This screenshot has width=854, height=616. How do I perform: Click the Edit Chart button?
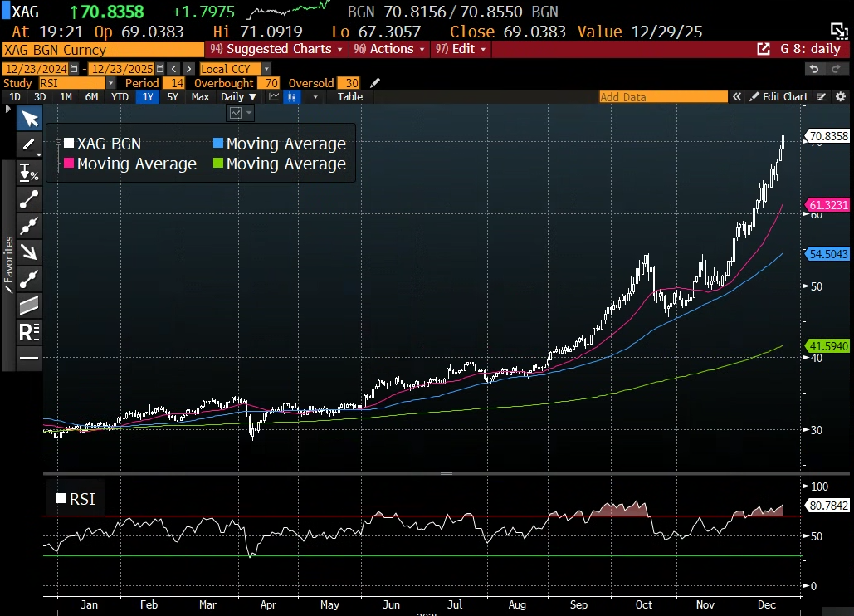[x=778, y=97]
